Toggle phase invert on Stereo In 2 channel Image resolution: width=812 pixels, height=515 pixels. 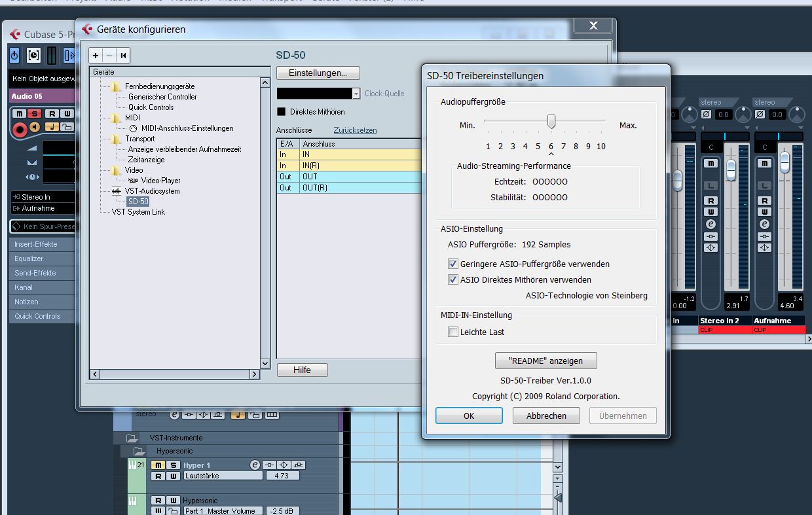pyautogui.click(x=706, y=115)
